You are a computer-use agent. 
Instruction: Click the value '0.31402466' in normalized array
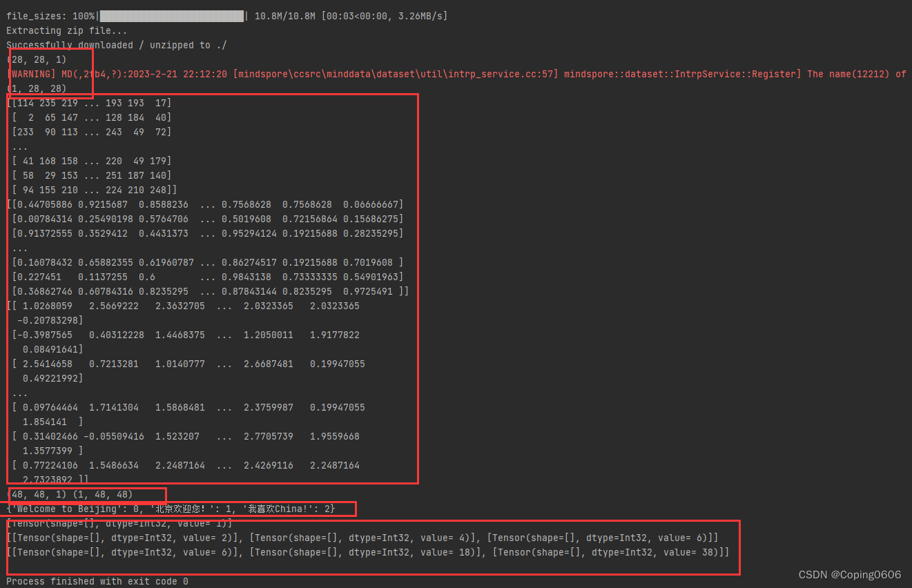click(50, 436)
